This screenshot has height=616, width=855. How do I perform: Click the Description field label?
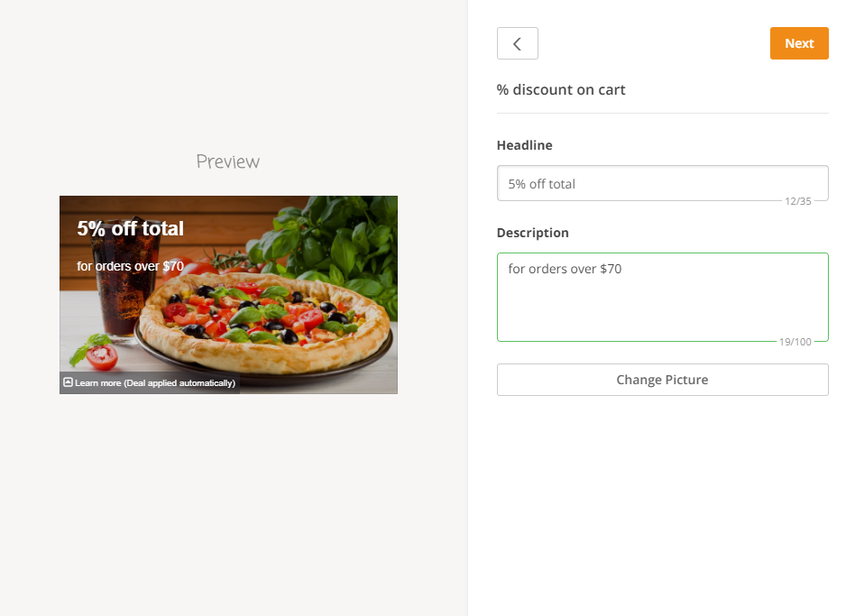532,233
